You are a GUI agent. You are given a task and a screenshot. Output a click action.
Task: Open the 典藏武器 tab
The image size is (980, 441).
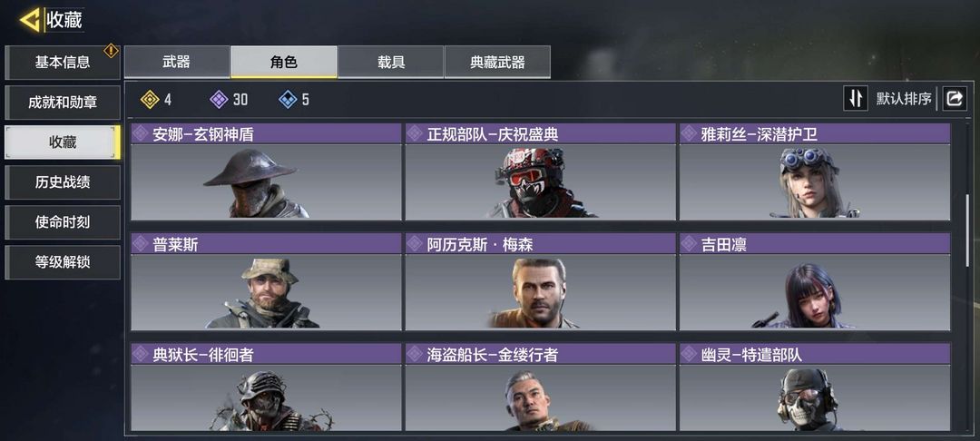coord(497,62)
